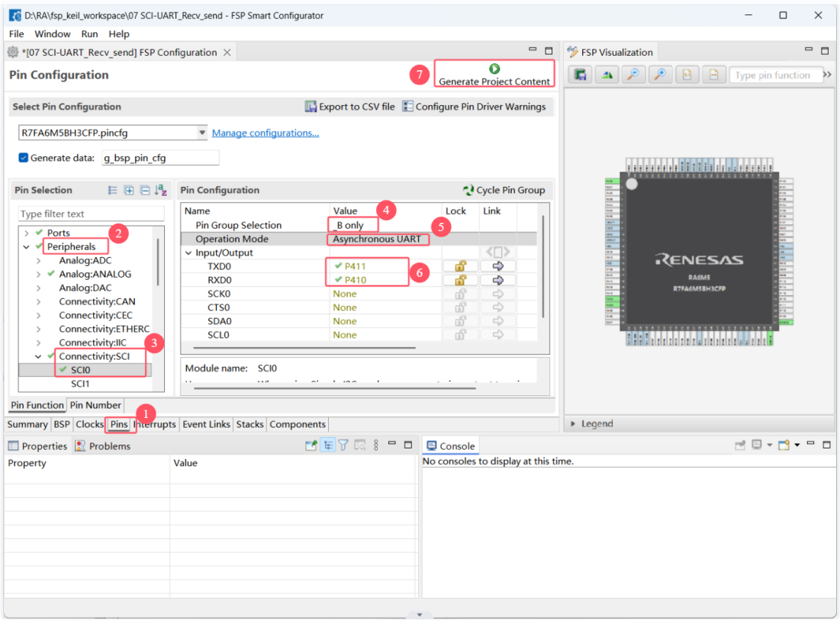The width and height of the screenshot is (840, 620).
Task: Click the link arrow for TXD0
Action: 497,266
